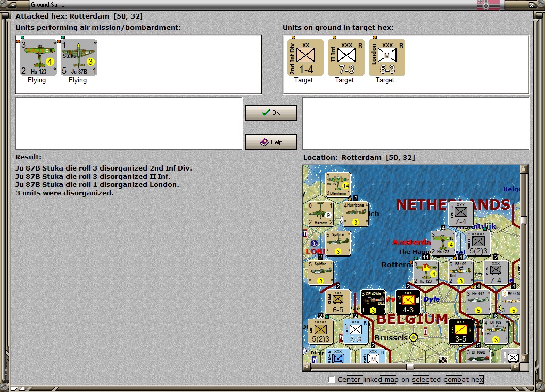
Task: Click the Hurricane fighter counter on the map
Action: tap(355, 214)
